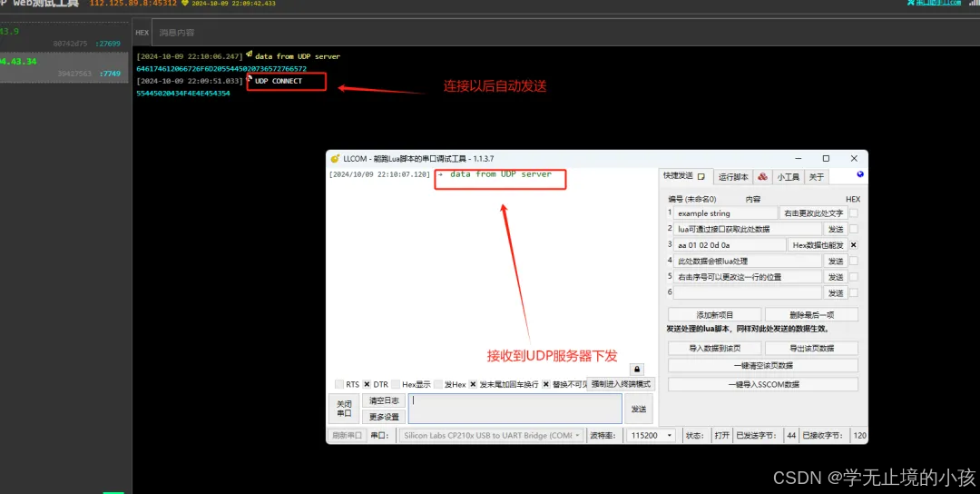
Task: Enable the RTS checkbox
Action: point(338,384)
